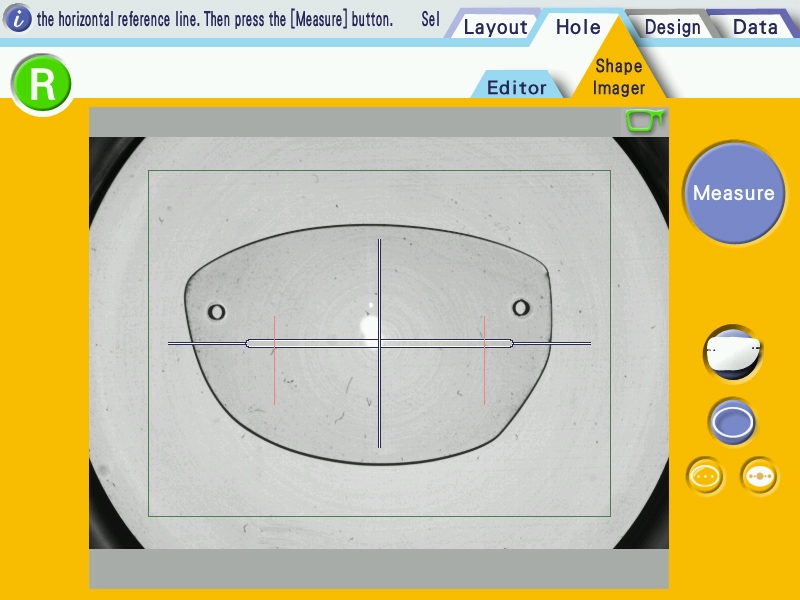Click the green R lens side indicator
The height and width of the screenshot is (600, 800).
click(41, 85)
